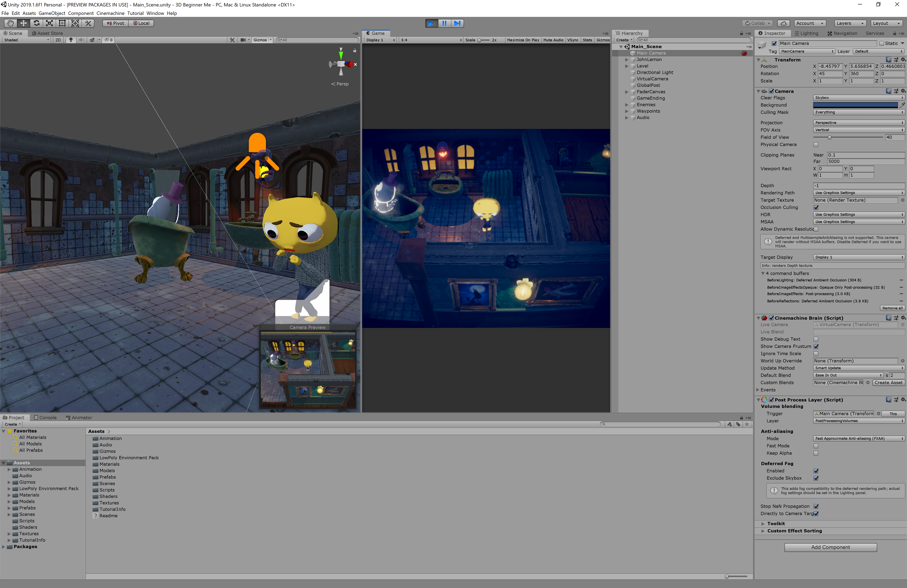This screenshot has width=907, height=588.
Task: Click the Stats button
Action: 587,40
